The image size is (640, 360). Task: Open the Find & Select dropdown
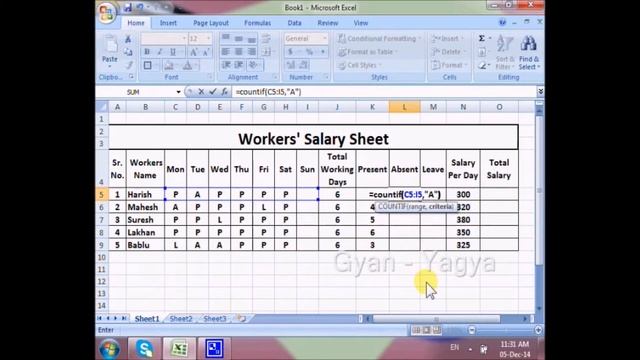point(529,53)
